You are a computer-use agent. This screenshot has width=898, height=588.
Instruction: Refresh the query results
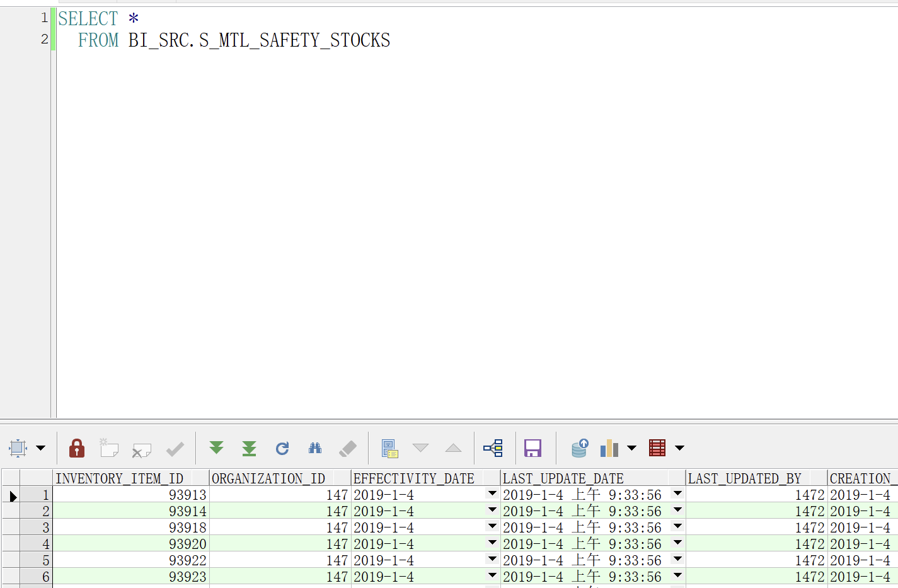(x=282, y=448)
